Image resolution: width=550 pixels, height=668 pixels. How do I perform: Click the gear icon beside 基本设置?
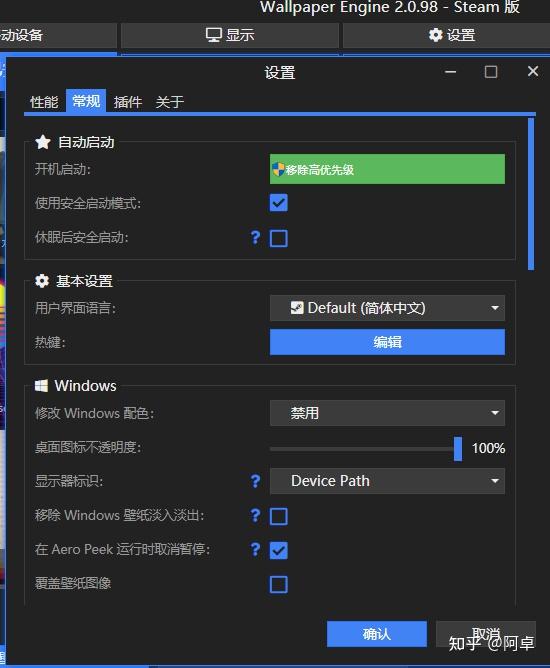pos(42,281)
